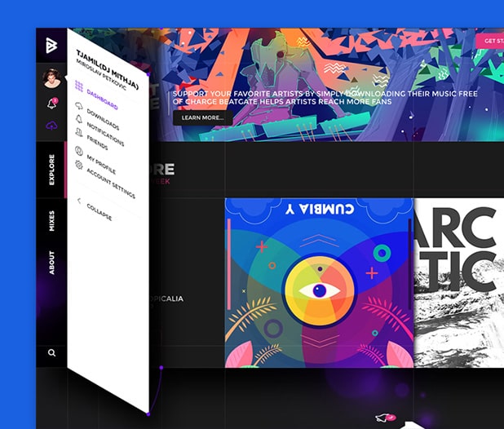The width and height of the screenshot is (504, 429).
Task: Open Account Settings menu entry
Action: [x=111, y=184]
